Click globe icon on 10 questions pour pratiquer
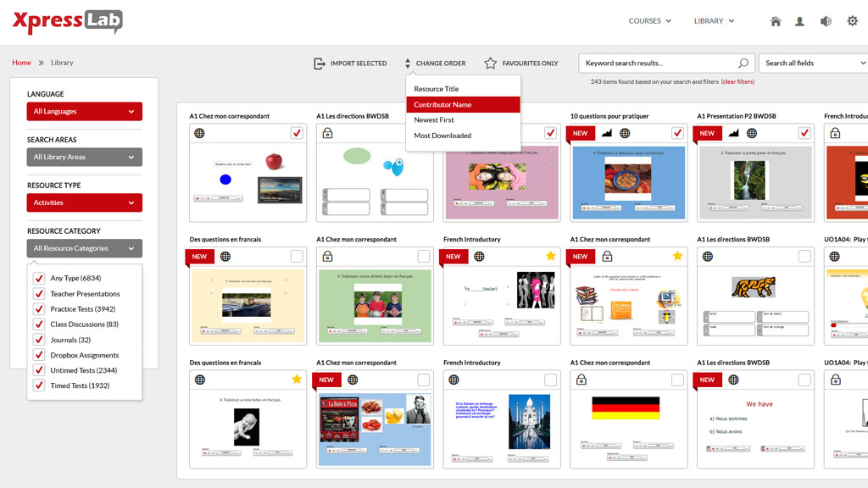This screenshot has height=488, width=868. (625, 133)
